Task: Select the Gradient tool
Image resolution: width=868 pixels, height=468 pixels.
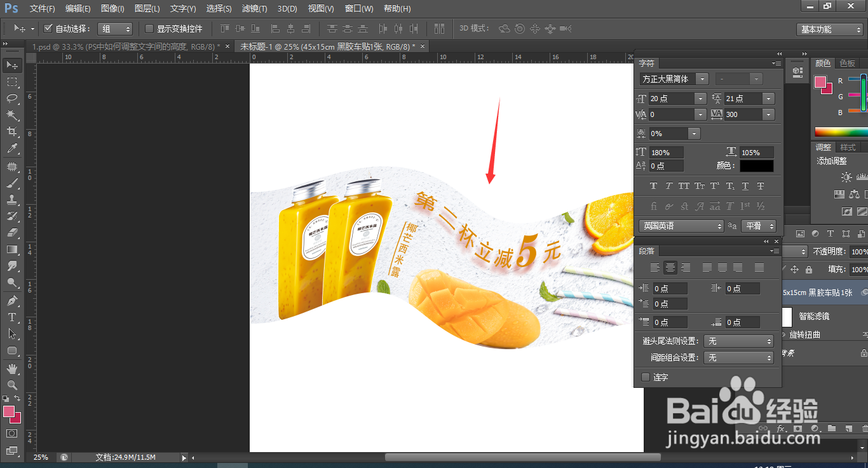Action: pos(11,249)
